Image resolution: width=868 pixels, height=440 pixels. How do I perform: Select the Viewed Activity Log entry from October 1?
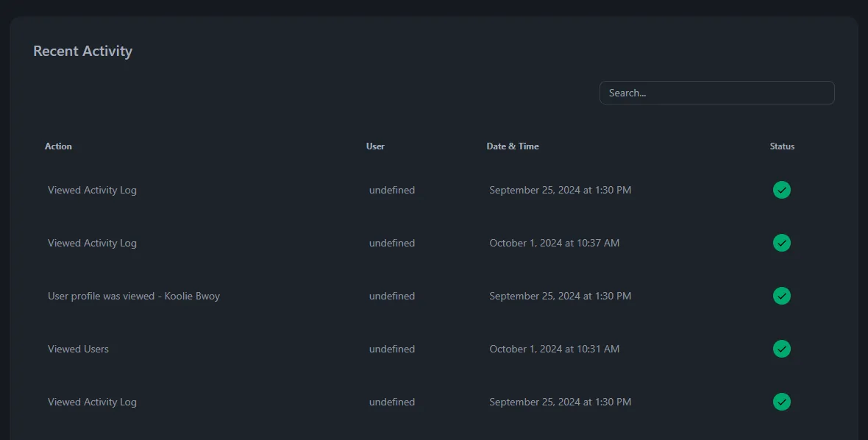(x=92, y=243)
